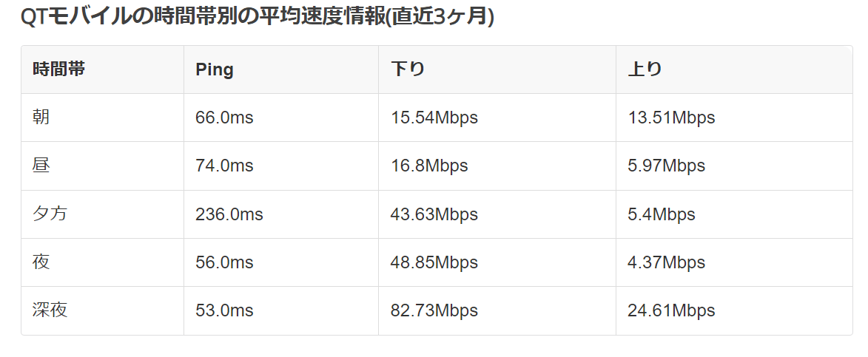This screenshot has width=868, height=357.
Task: Click the 82.73Mbps download cell
Action: [434, 310]
